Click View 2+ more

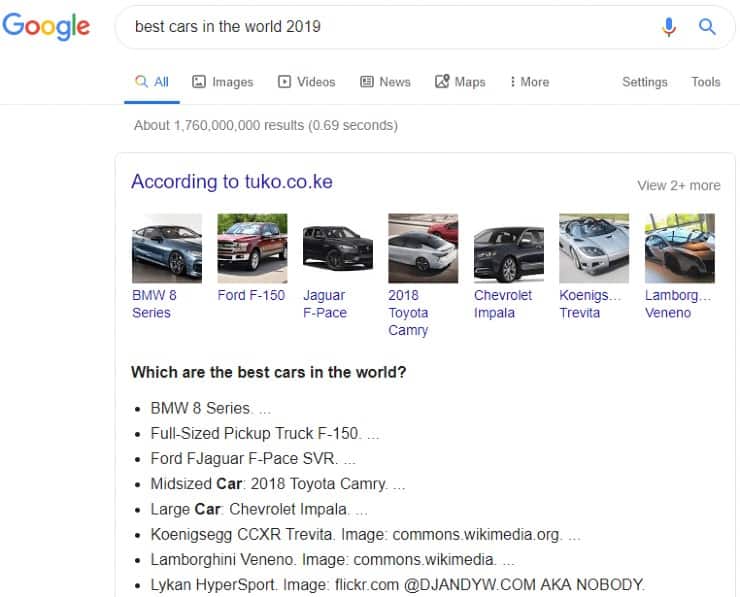coord(679,185)
